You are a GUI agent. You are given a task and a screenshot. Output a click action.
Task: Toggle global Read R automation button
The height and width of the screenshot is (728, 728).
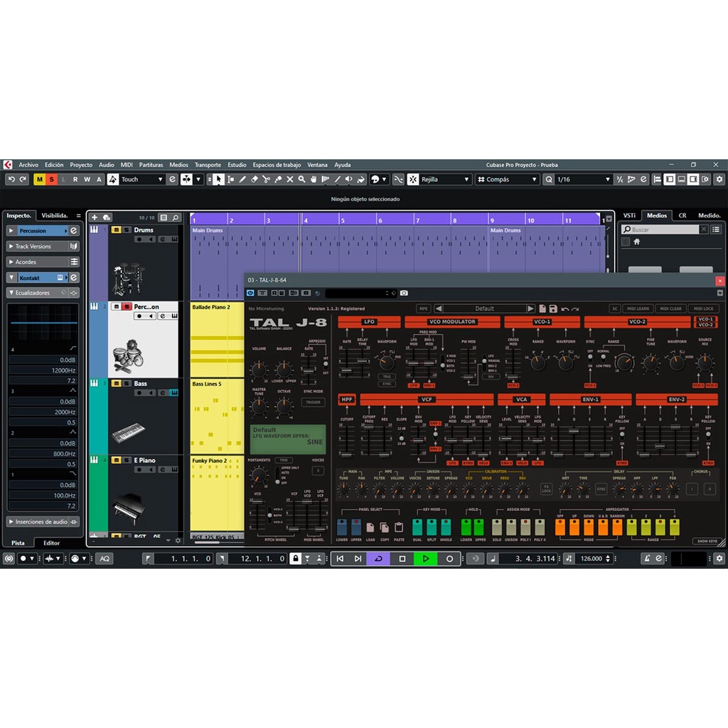[75, 179]
